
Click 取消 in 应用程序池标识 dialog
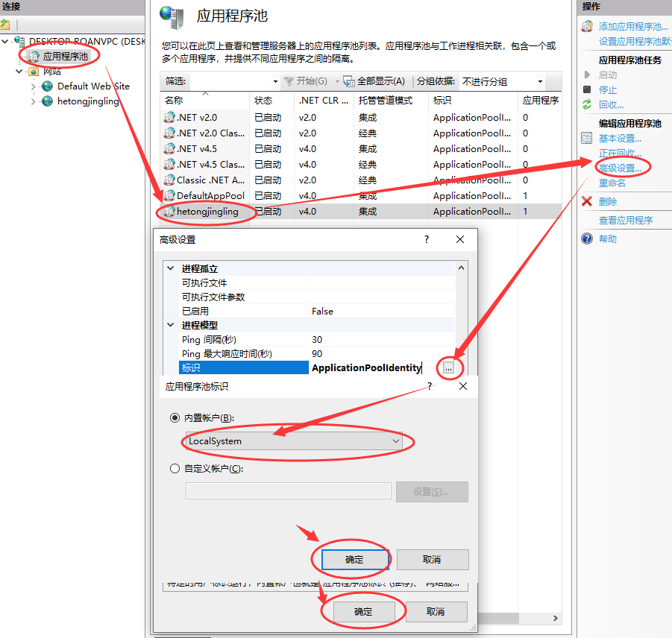(433, 560)
